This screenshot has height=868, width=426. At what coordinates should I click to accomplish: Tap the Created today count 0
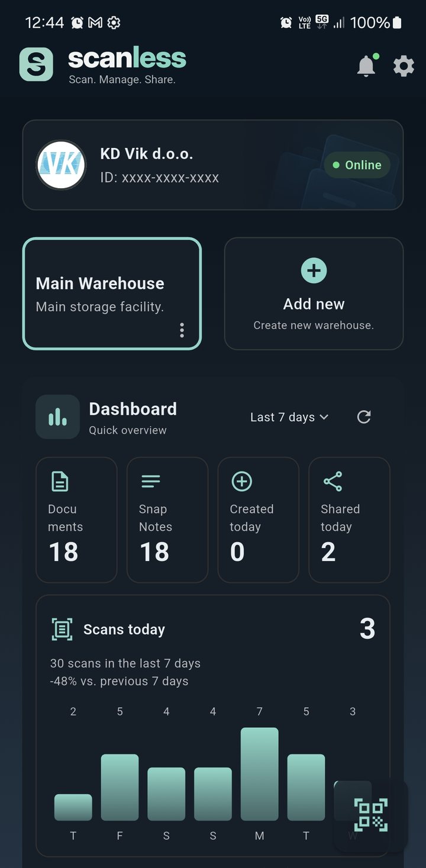coord(237,552)
